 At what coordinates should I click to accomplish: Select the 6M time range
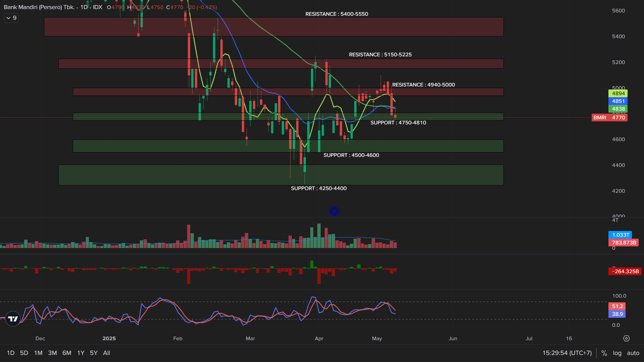67,353
